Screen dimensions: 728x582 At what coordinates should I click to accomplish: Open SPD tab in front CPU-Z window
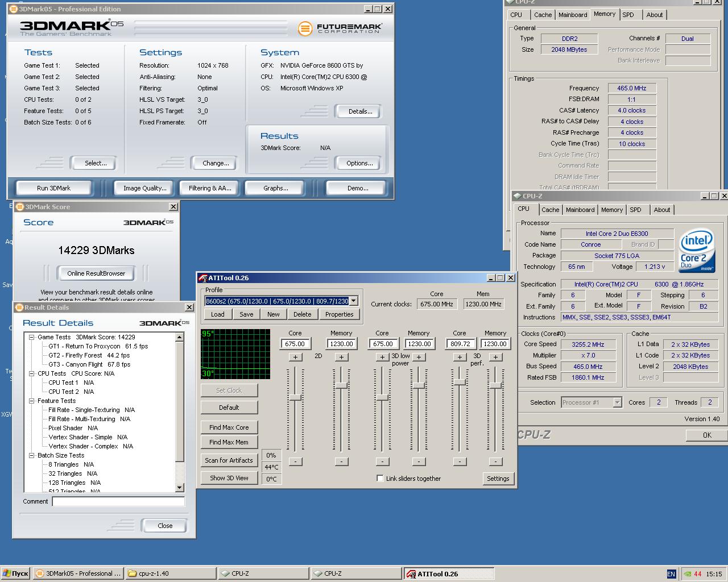636,210
